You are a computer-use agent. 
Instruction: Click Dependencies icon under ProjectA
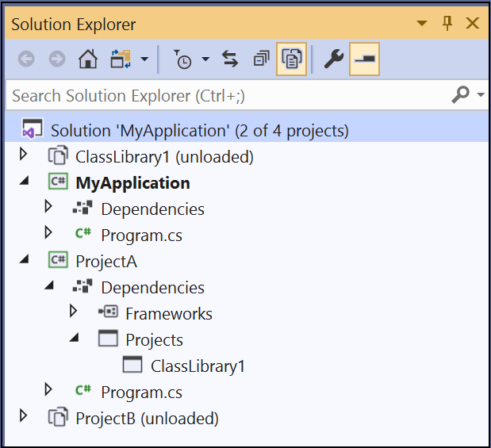click(82, 286)
